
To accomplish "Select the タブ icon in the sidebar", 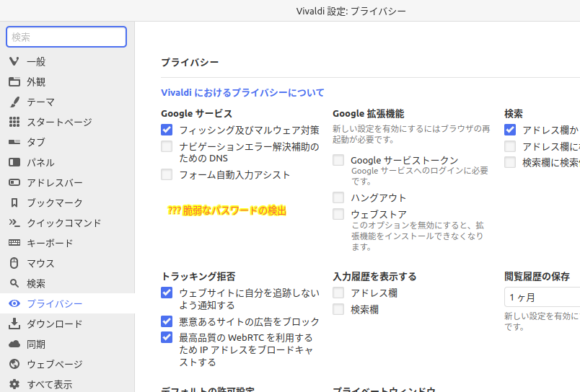I will tap(14, 142).
